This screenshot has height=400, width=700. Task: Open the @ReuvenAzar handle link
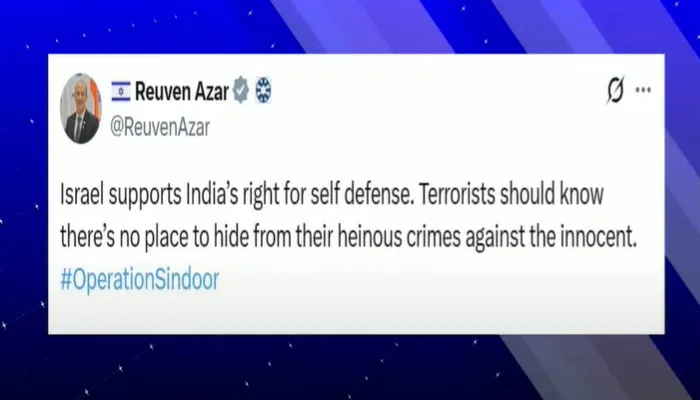(160, 128)
